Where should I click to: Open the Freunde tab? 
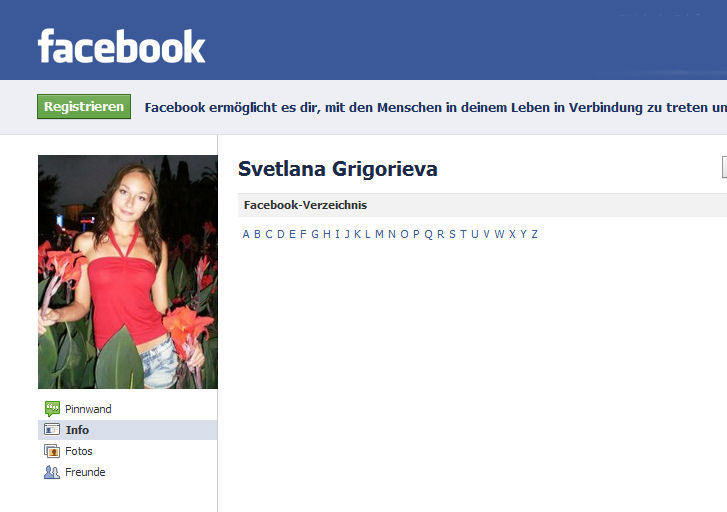coord(85,472)
